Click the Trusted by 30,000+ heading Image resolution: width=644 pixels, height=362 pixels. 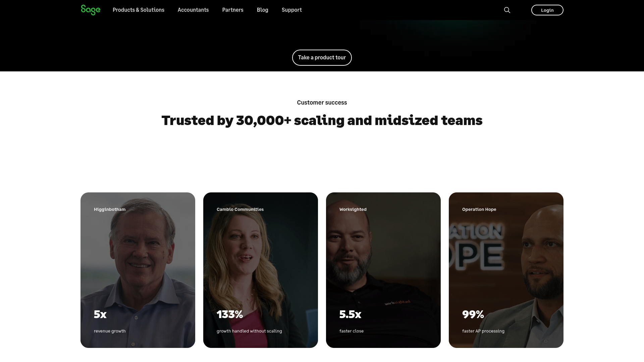[x=322, y=121]
